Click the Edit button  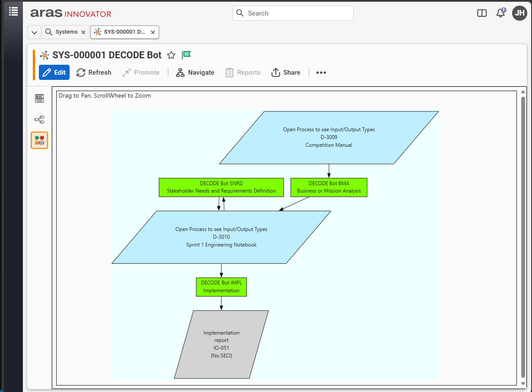click(54, 73)
